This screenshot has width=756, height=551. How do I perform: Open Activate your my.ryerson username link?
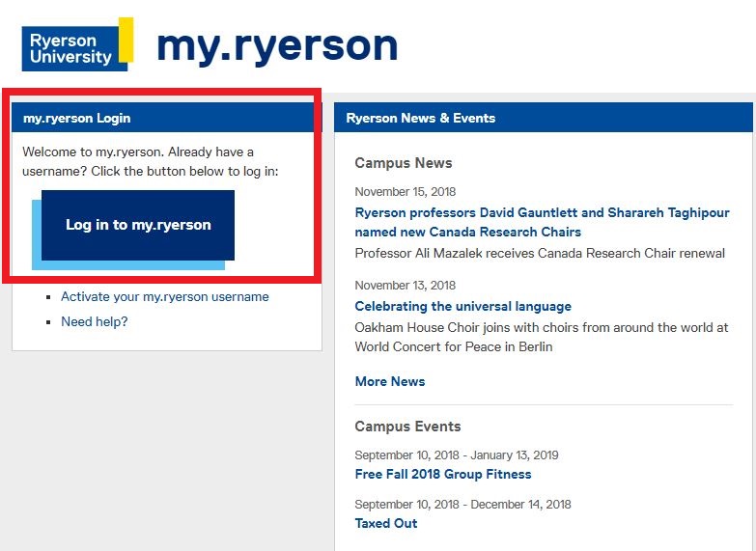(164, 296)
